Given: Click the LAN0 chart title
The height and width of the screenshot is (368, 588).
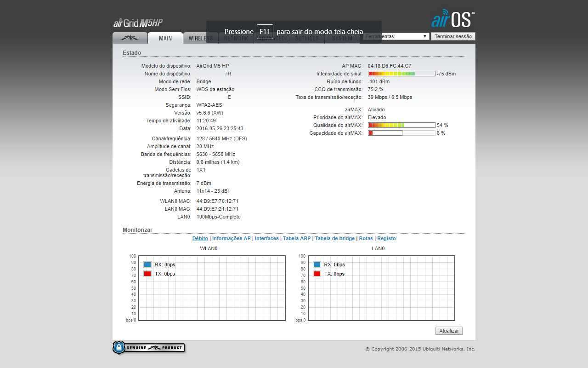Looking at the screenshot, I should [378, 248].
